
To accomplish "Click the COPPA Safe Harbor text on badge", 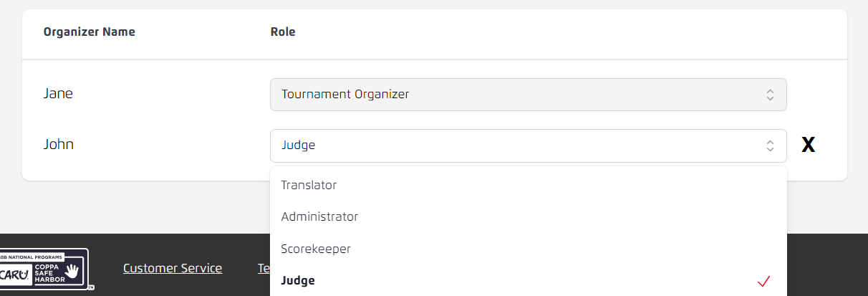I will 48,272.
